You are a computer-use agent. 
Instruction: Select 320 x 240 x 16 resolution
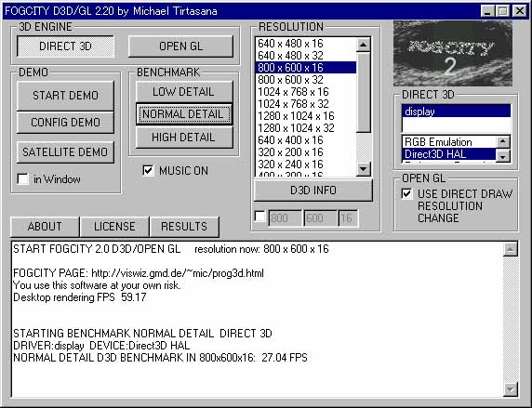(x=306, y=165)
